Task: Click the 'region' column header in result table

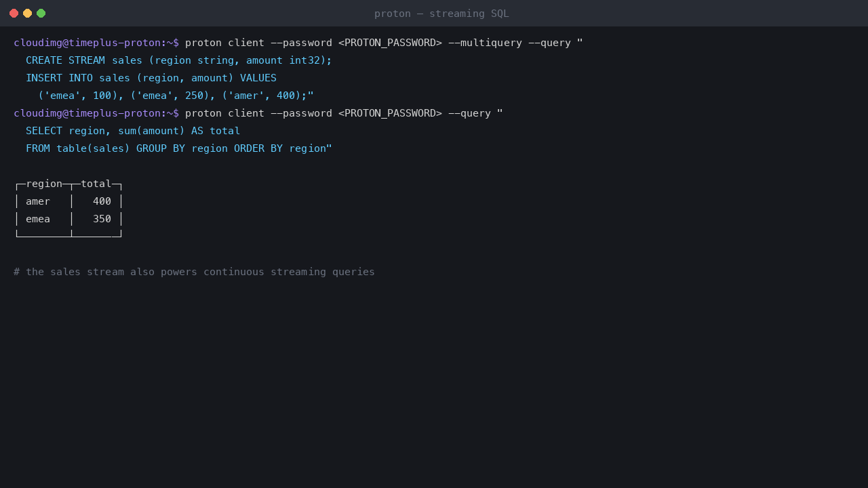Action: click(x=44, y=184)
